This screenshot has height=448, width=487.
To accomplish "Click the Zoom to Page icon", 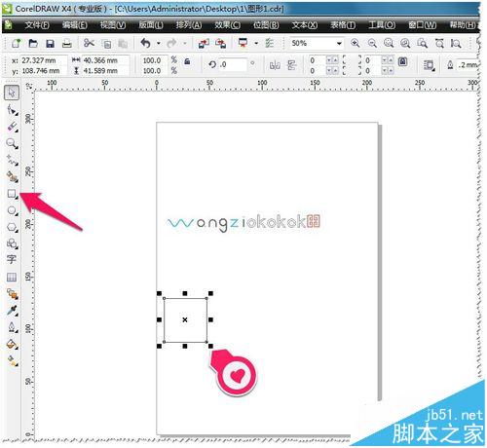I will pyautogui.click(x=422, y=43).
